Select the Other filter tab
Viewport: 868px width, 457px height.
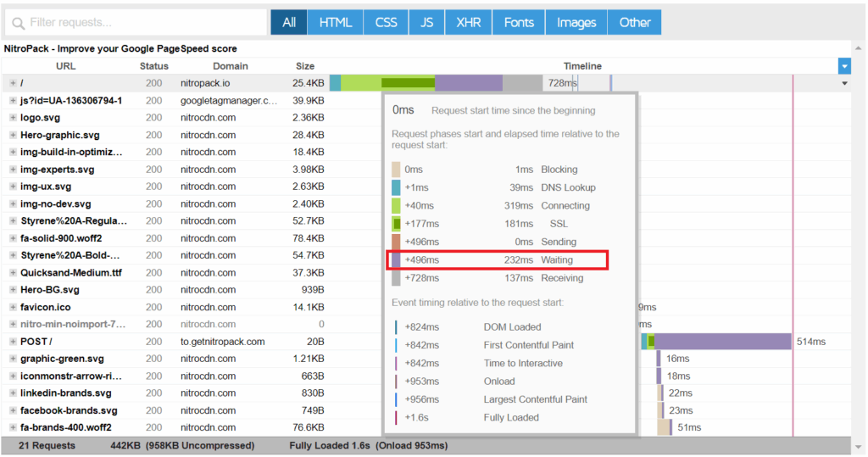click(634, 22)
